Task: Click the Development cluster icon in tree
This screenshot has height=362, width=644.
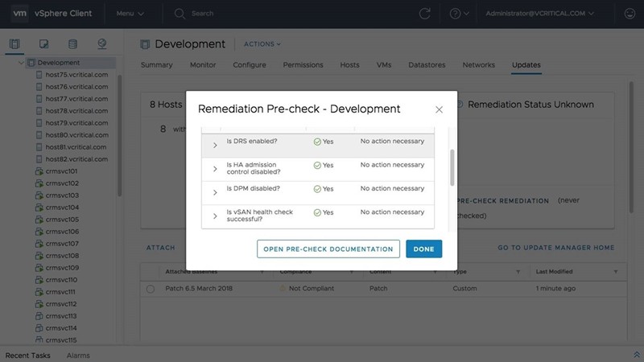Action: [x=31, y=63]
